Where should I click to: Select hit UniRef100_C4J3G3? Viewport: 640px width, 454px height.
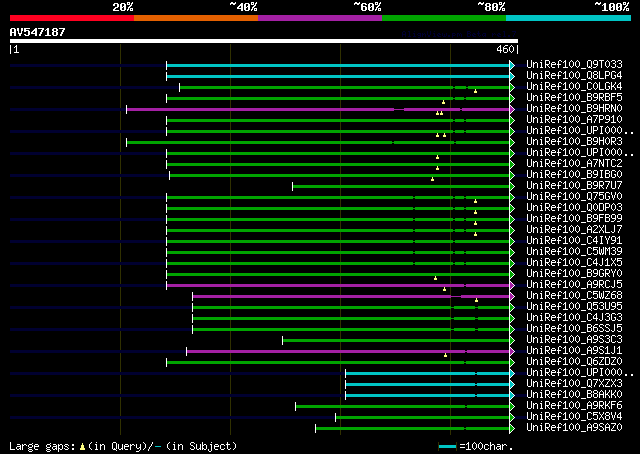pos(574,318)
